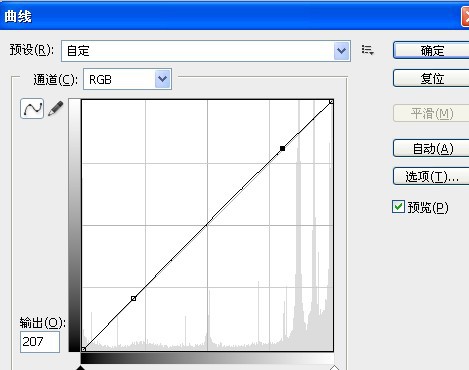Click the RGB channel combo box
This screenshot has width=469, height=370.
(127, 79)
